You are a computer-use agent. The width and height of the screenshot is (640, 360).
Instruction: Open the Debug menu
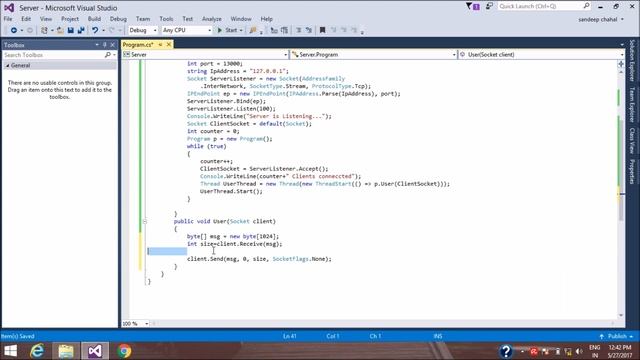(x=118, y=19)
